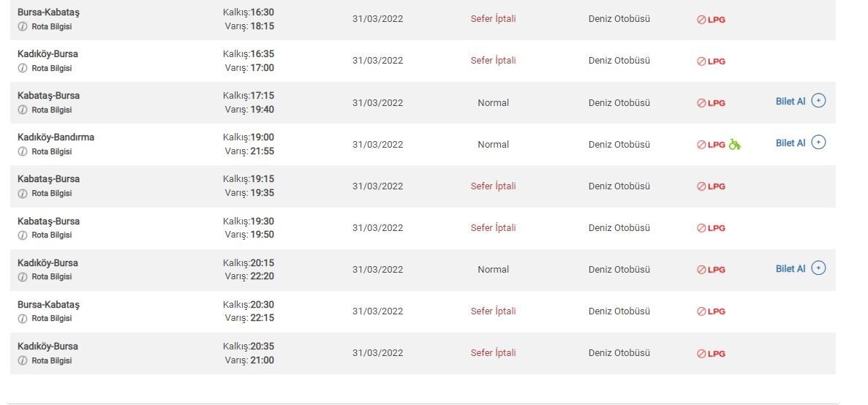Click info icon for Bursa-Kabataş 20:30 route

pyautogui.click(x=23, y=319)
